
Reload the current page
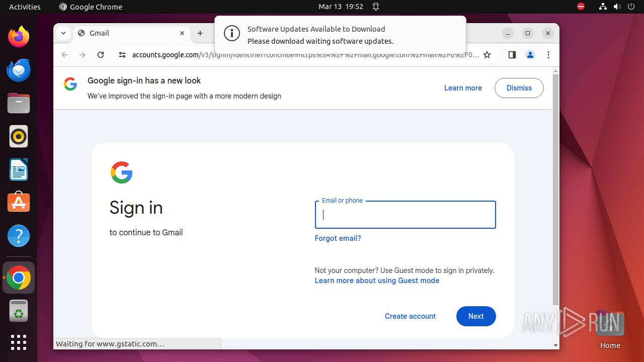point(101,55)
